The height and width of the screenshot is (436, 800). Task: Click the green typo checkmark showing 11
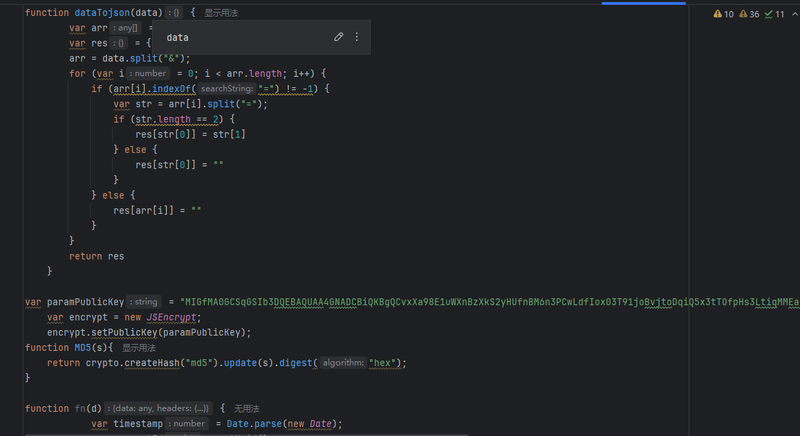(x=773, y=14)
